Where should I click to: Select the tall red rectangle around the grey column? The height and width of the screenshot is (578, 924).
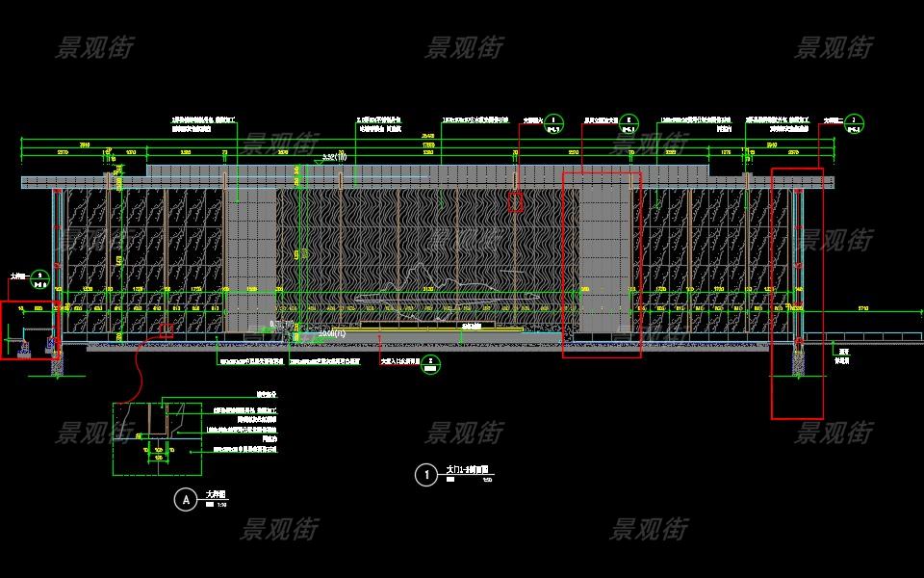pyautogui.click(x=602, y=265)
